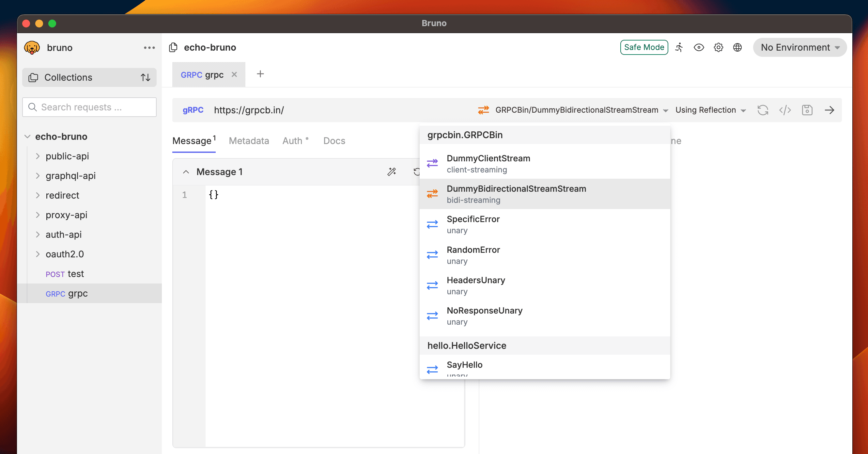Open generate code angle-brackets icon
The height and width of the screenshot is (454, 868).
point(785,110)
